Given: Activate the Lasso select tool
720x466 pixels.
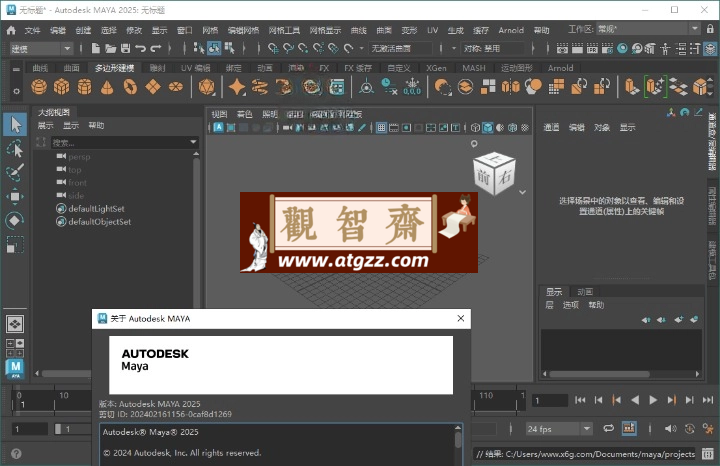Looking at the screenshot, I should pos(15,149).
